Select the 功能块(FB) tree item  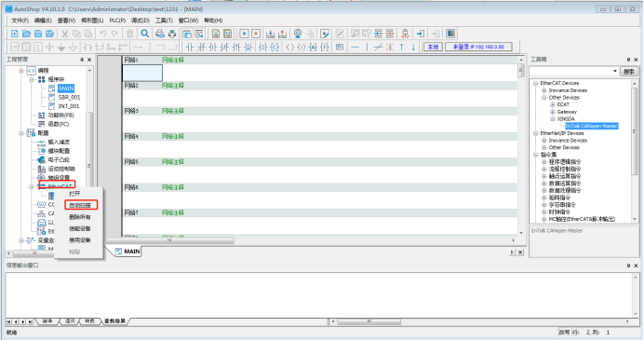pos(60,116)
